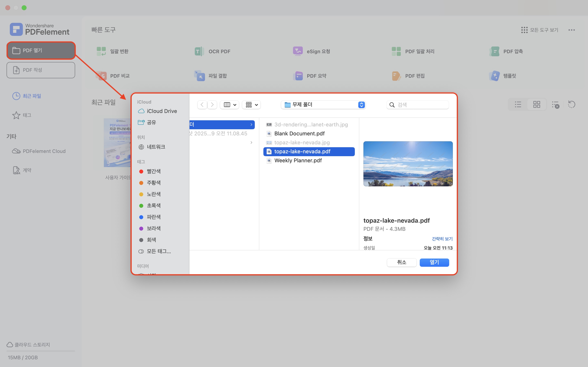Click the show less info link
Screen dimensions: 588x367
point(442,239)
